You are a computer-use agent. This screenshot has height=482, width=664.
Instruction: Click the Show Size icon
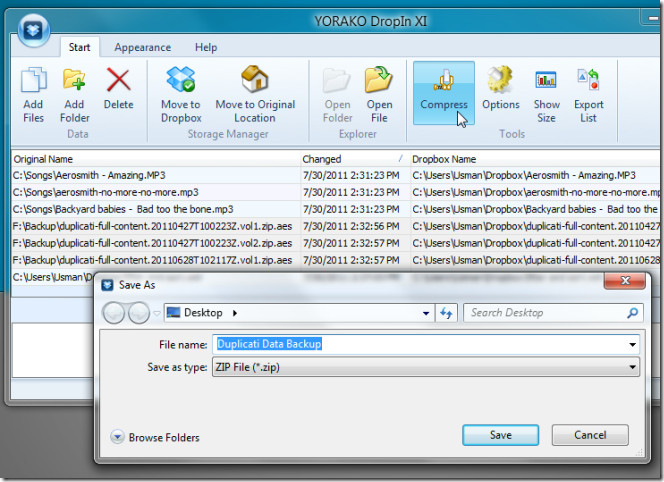tap(546, 80)
